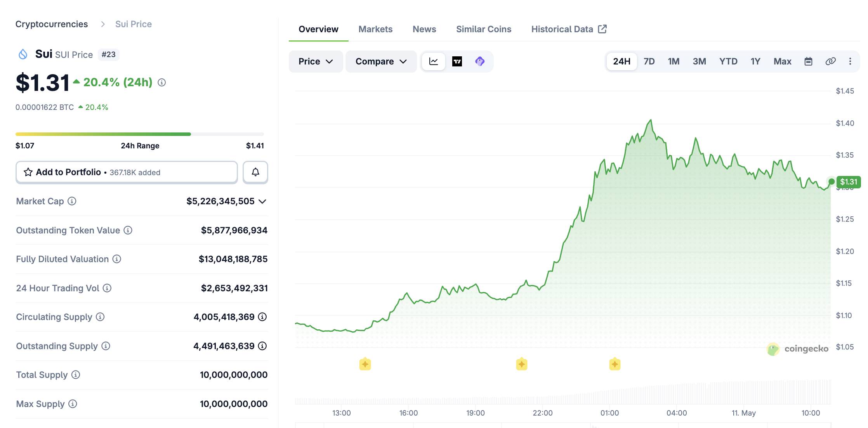Select the 1M time range
This screenshot has width=868, height=428.
674,61
